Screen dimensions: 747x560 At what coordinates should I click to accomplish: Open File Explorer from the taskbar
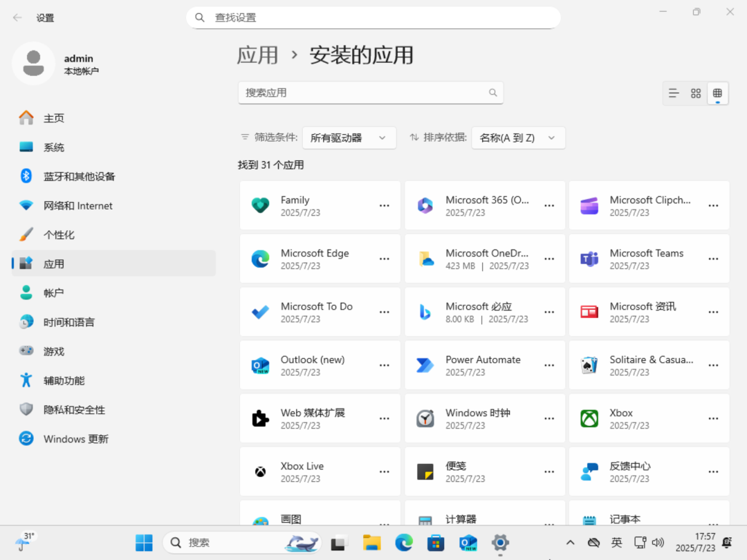(371, 543)
